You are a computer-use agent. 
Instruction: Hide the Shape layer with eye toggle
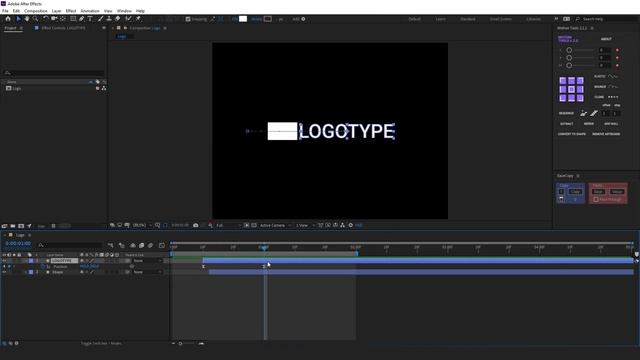tap(4, 272)
